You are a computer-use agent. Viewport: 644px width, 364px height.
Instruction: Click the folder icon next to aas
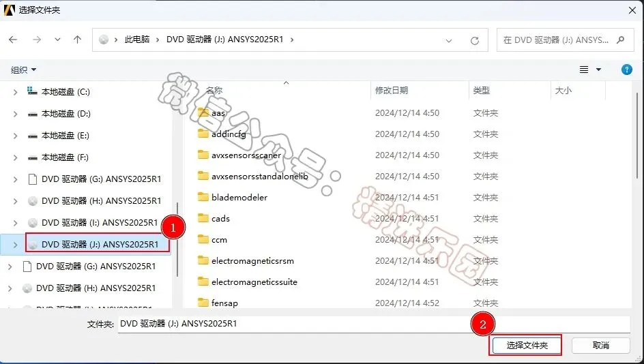pyautogui.click(x=203, y=112)
